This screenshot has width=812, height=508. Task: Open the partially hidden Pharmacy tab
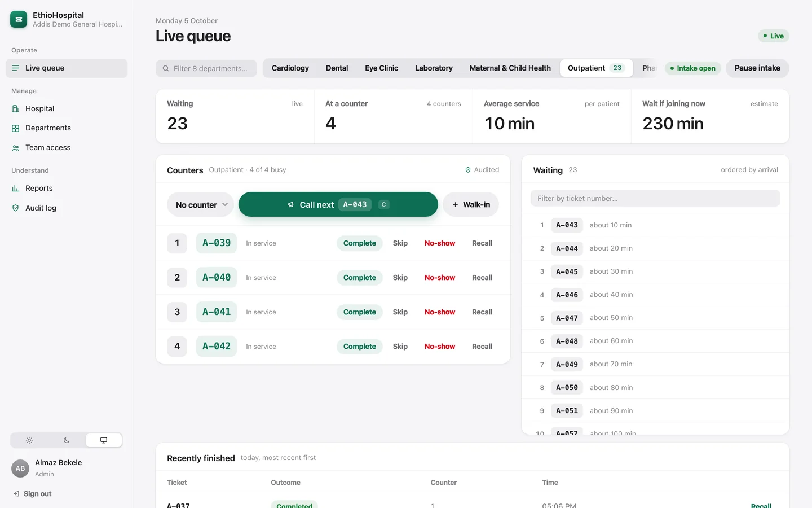[649, 68]
